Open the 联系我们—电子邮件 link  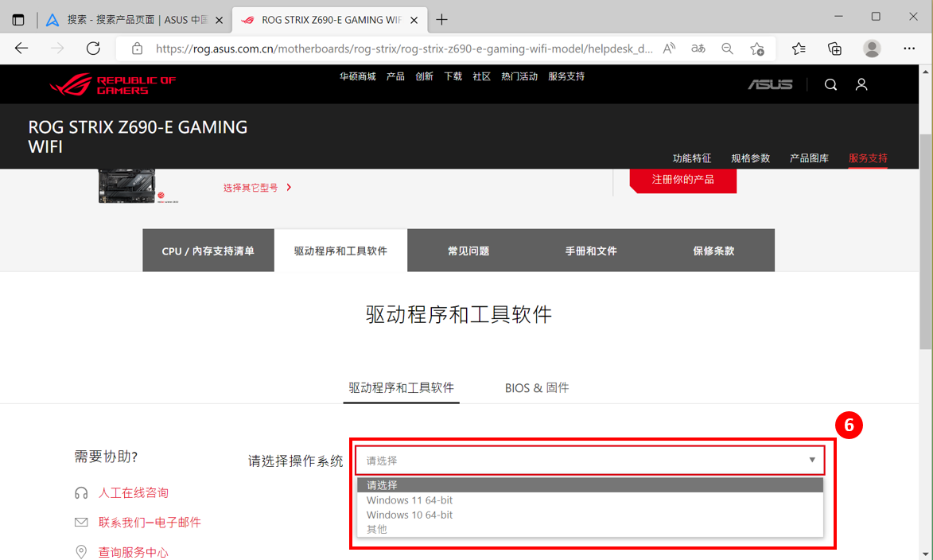click(x=150, y=522)
